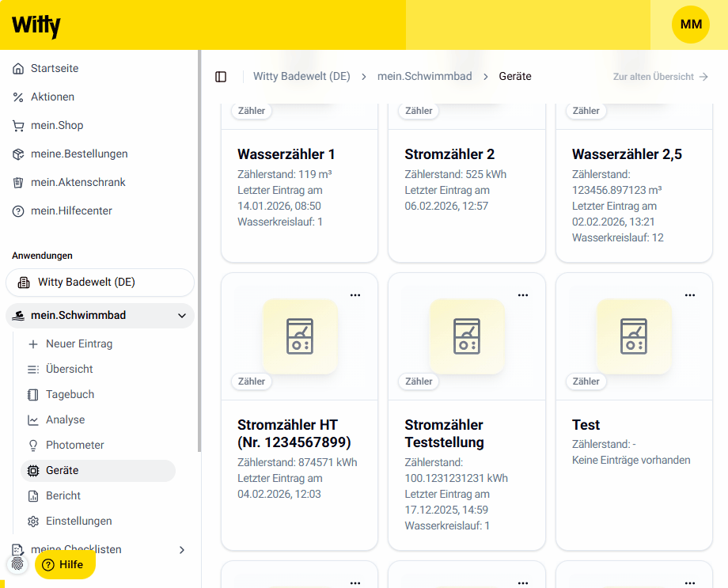Click the Anwendungen section heading

[42, 256]
